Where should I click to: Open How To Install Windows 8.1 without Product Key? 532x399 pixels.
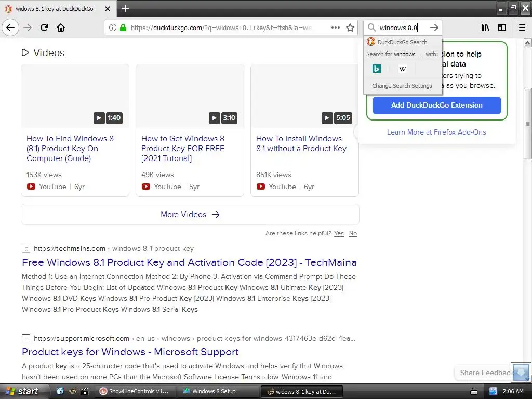(301, 143)
